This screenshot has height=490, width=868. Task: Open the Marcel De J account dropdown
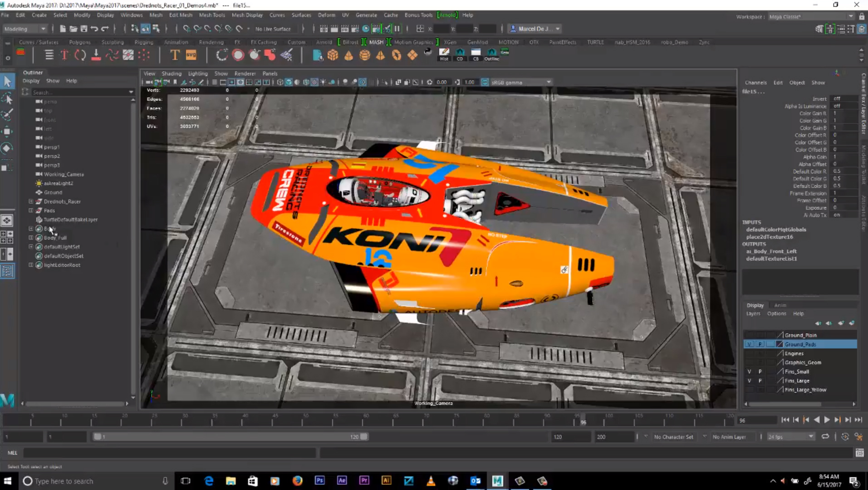(535, 29)
